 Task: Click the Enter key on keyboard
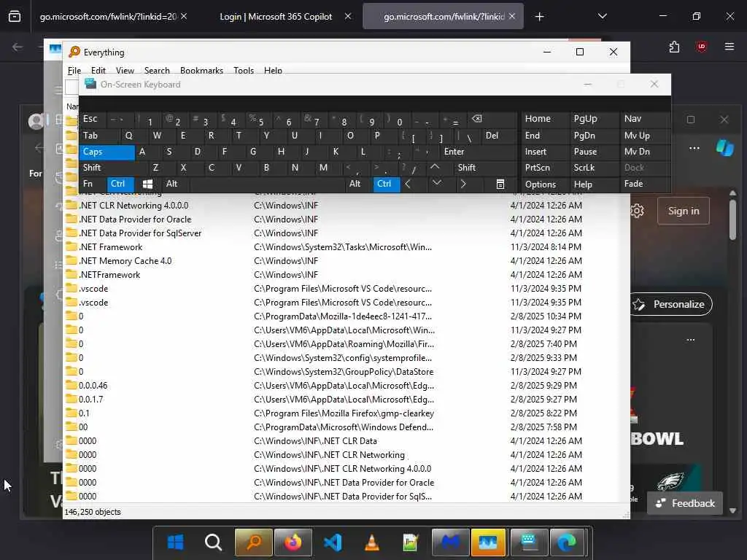479,152
